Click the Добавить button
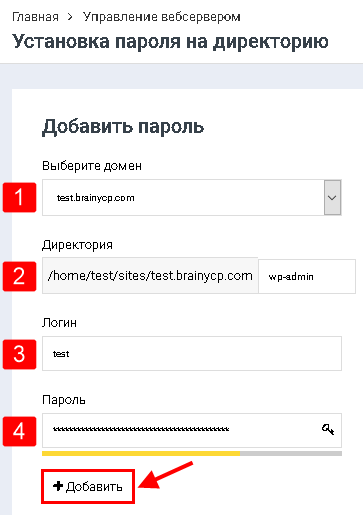The height and width of the screenshot is (515, 363). click(88, 486)
